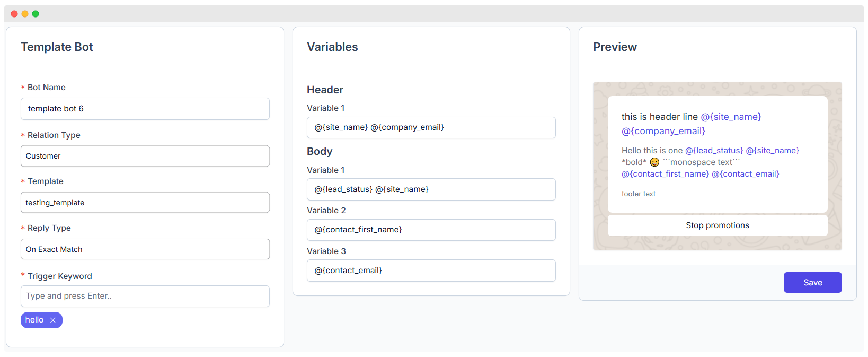
Task: Edit the Header Variable 1 field
Action: 431,127
